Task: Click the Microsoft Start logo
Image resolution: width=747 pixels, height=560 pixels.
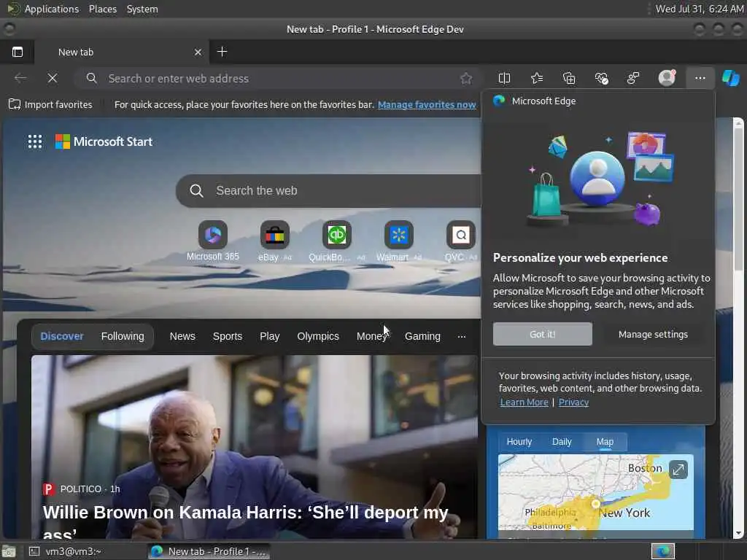Action: 104,141
